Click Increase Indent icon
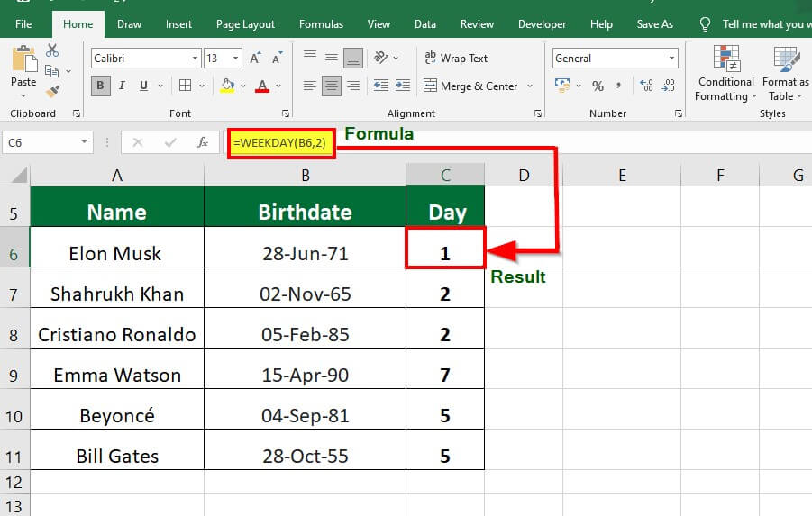The width and height of the screenshot is (812, 516). 402,86
